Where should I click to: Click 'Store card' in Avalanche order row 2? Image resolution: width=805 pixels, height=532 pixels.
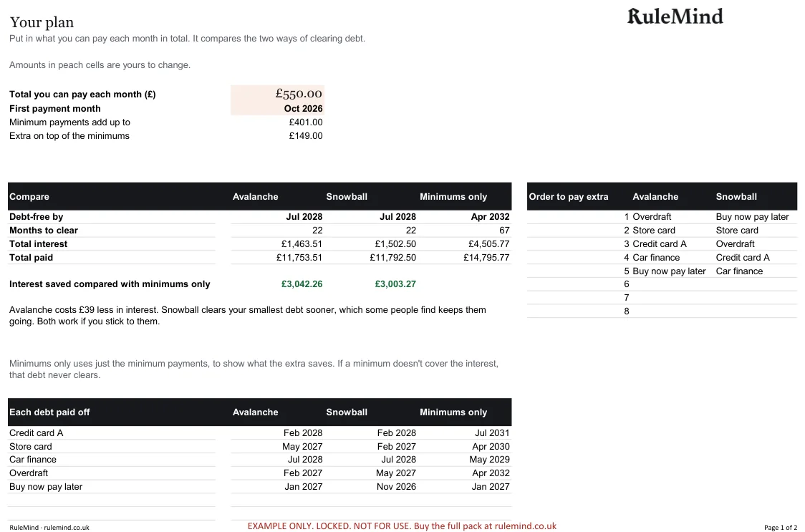pos(654,230)
